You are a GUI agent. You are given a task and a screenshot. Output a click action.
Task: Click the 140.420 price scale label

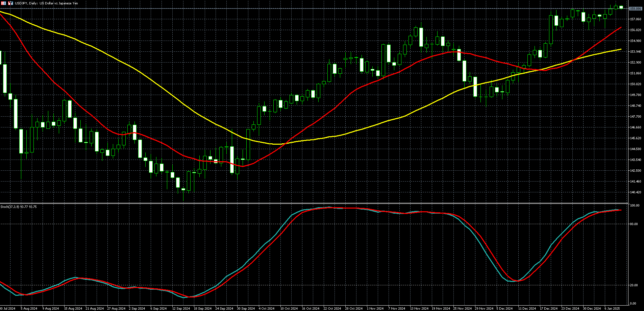tap(636, 192)
